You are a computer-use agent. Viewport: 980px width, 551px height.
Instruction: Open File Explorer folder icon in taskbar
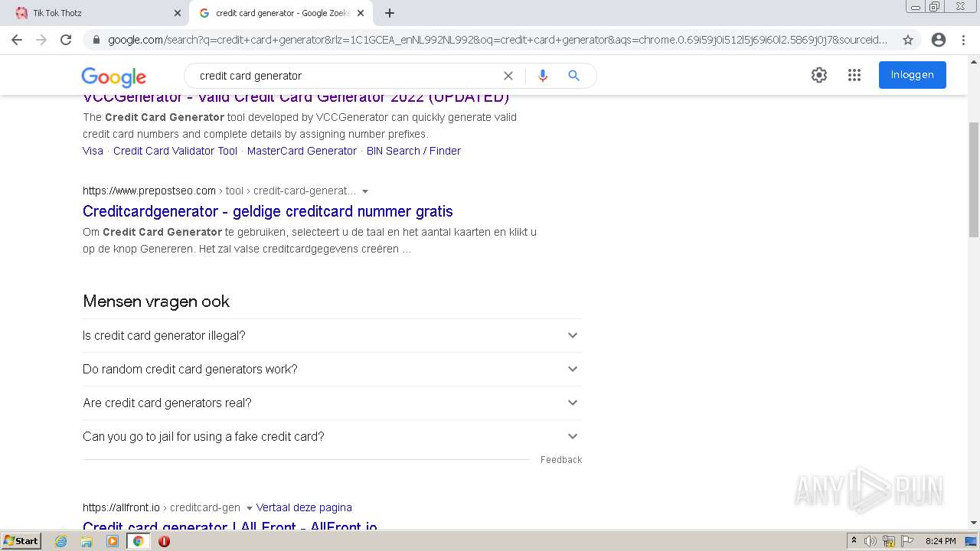click(x=87, y=541)
